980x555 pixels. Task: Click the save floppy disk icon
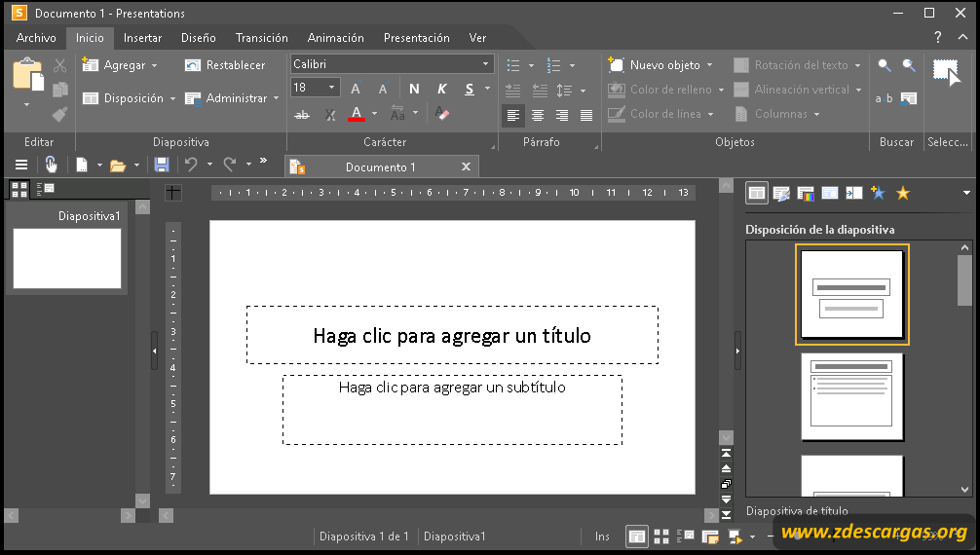tap(162, 165)
